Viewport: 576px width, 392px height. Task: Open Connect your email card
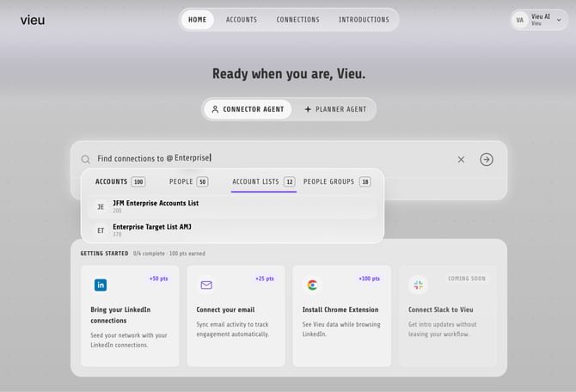click(x=236, y=316)
